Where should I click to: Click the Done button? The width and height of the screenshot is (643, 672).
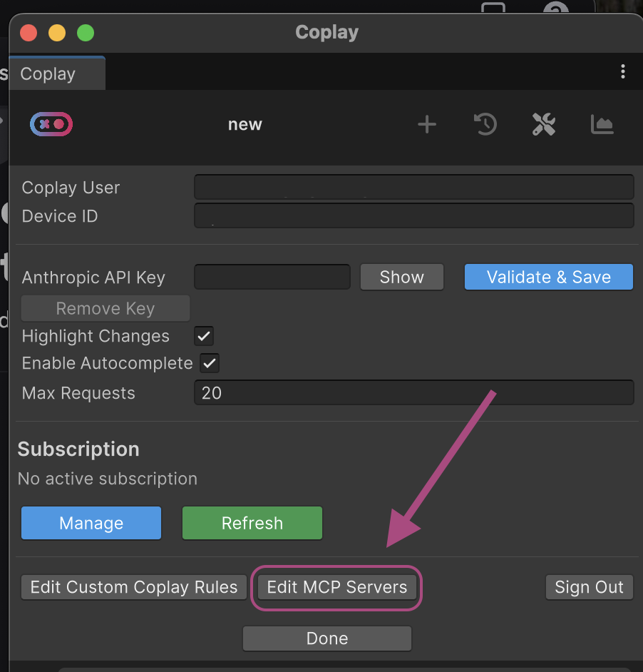pyautogui.click(x=327, y=638)
